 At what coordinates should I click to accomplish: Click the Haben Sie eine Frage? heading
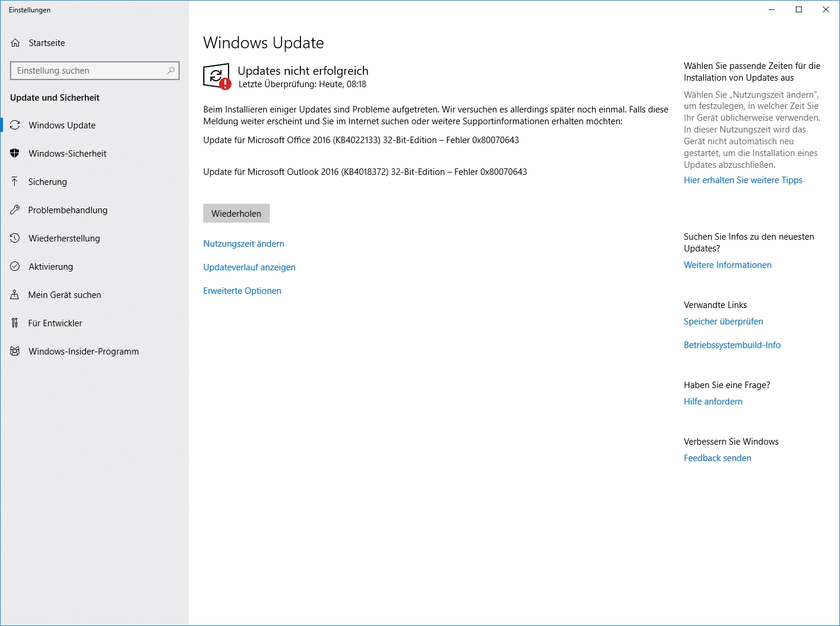(x=727, y=385)
